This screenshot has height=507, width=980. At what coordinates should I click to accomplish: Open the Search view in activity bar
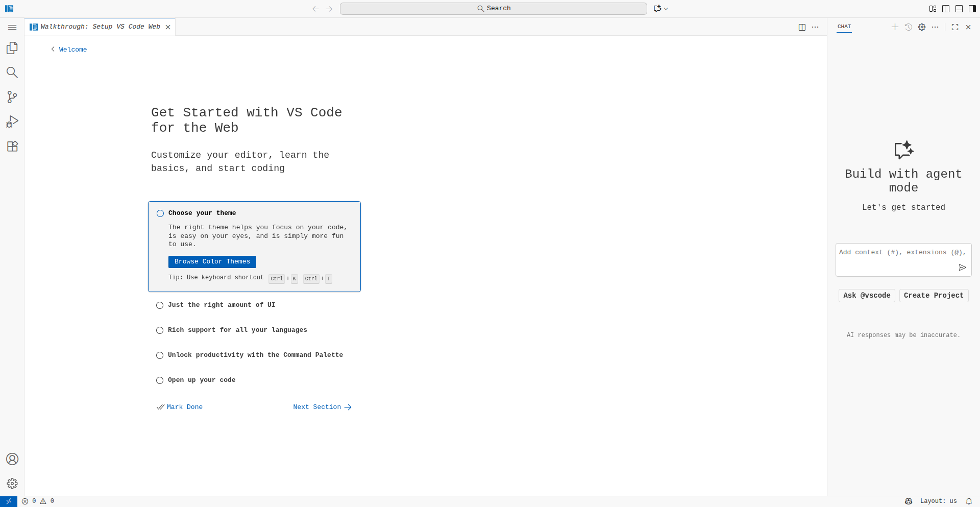[12, 73]
